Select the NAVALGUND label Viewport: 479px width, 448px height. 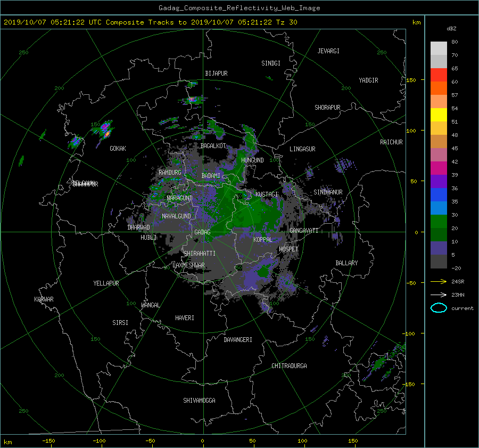tap(176, 216)
